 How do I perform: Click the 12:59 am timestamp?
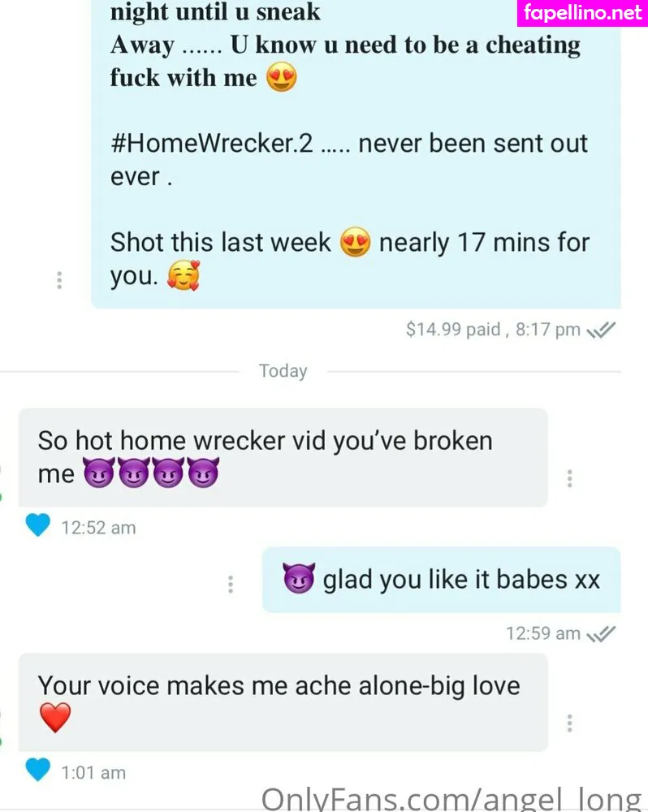point(543,633)
